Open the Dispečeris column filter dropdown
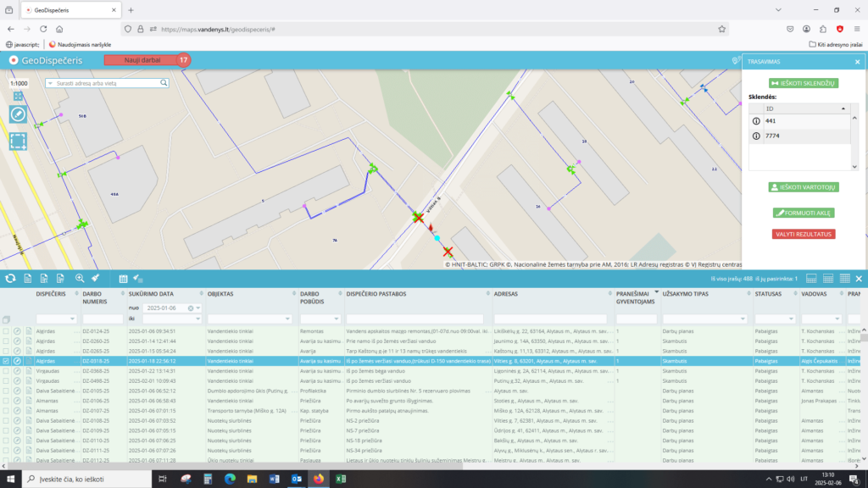 [73, 319]
